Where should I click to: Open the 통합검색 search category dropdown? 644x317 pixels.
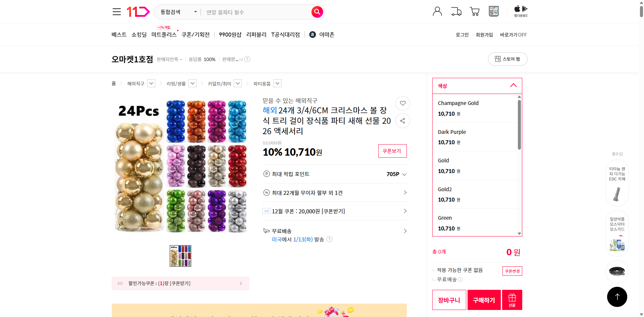177,12
